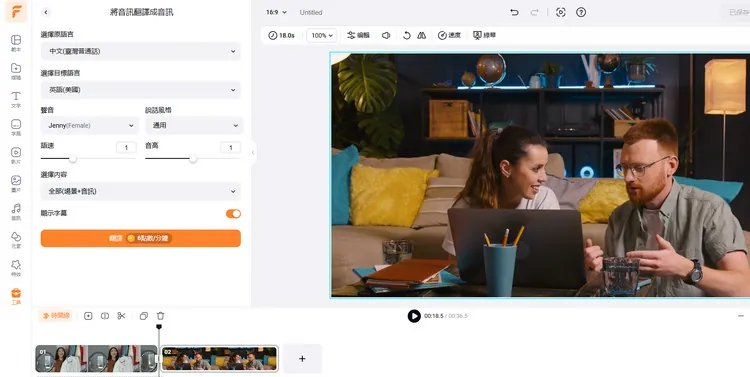Viewport: 750px width, 377px height.
Task: Click the redo arrow icon
Action: coord(534,12)
